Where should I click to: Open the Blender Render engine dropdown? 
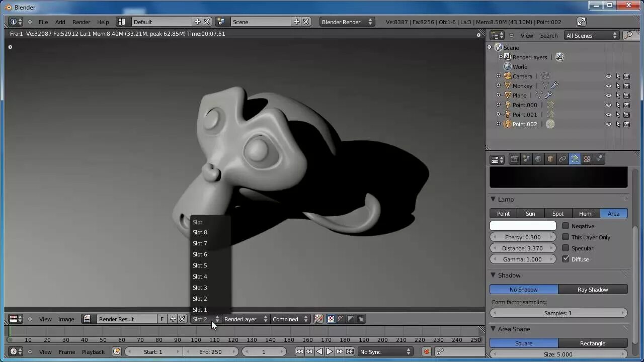[347, 22]
